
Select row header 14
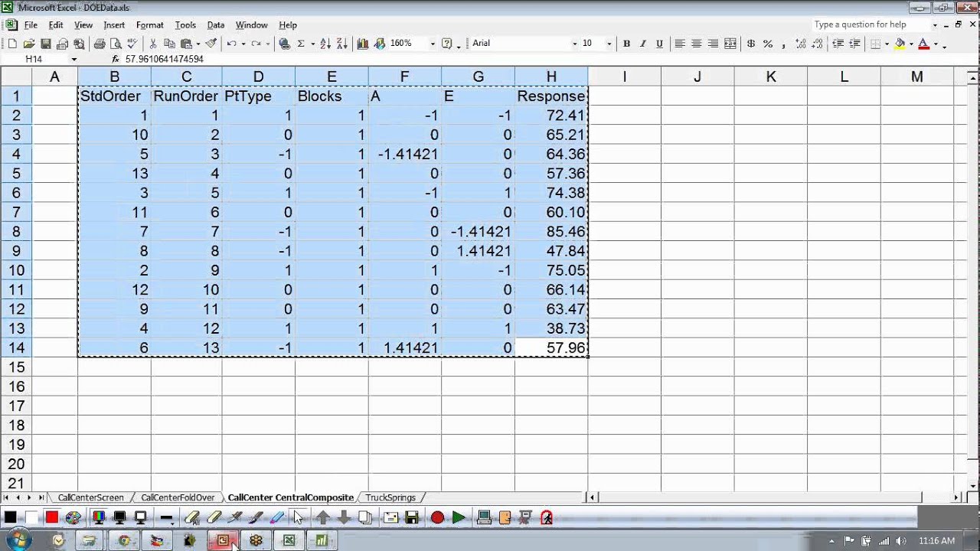point(15,347)
